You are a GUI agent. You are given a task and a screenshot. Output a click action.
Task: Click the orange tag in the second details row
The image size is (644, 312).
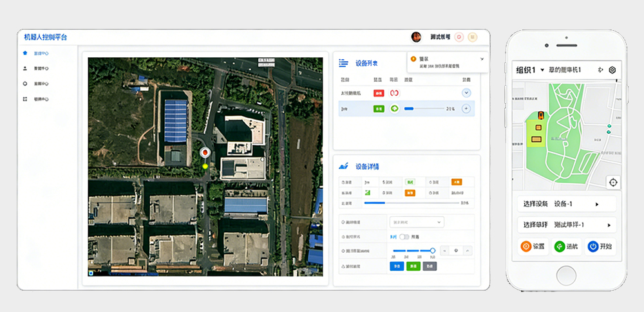(410, 192)
